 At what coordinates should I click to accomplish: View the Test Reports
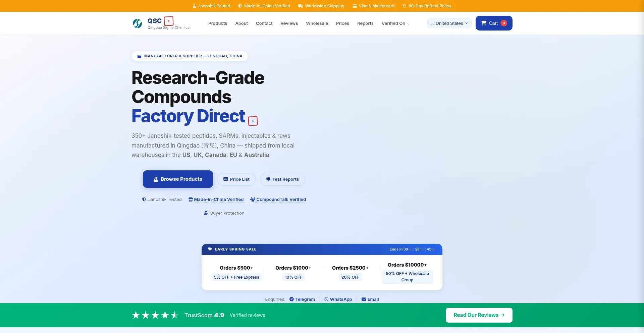click(x=282, y=179)
